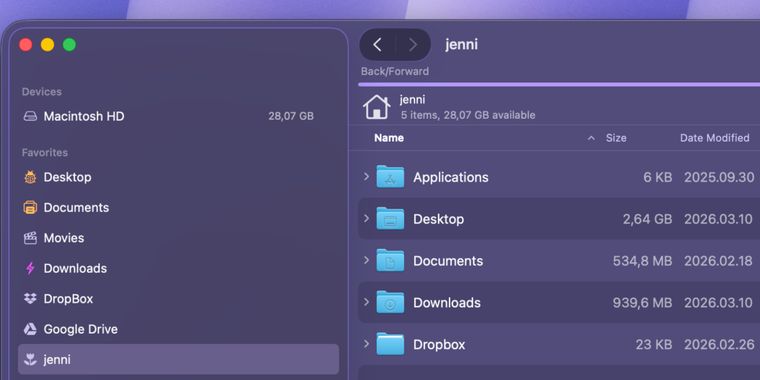Click the Back/Forward toolbar label
Screen dimensions: 760x380
[x=395, y=72]
